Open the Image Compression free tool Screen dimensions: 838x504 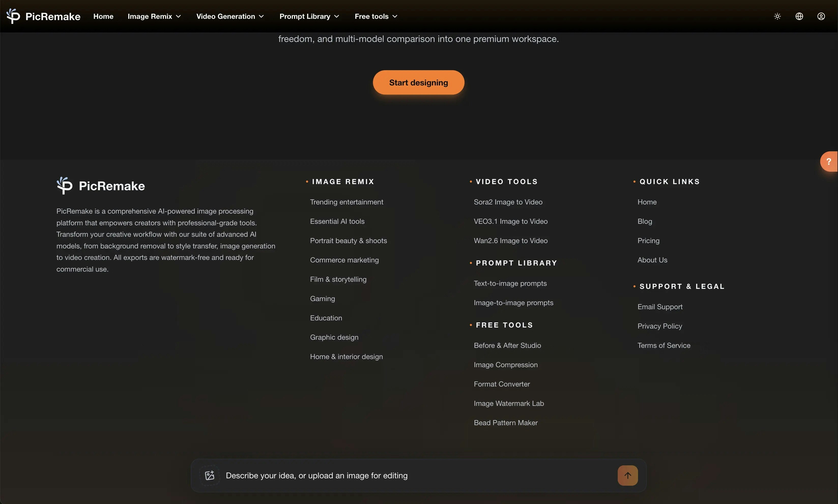point(505,364)
